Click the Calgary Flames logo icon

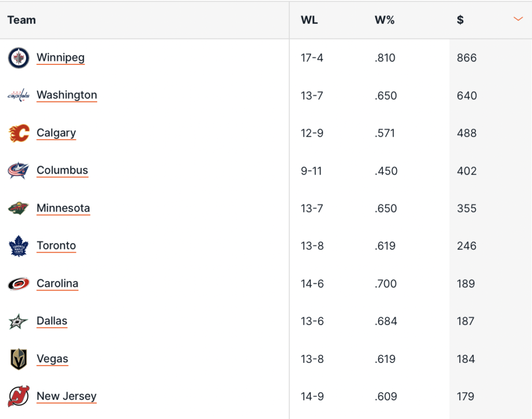[x=19, y=133]
